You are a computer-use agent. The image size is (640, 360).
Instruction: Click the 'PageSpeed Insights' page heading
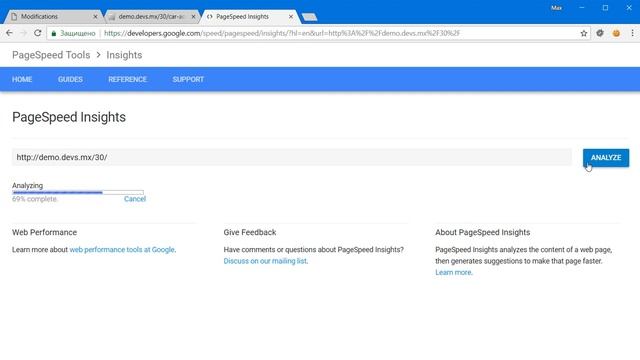[69, 117]
